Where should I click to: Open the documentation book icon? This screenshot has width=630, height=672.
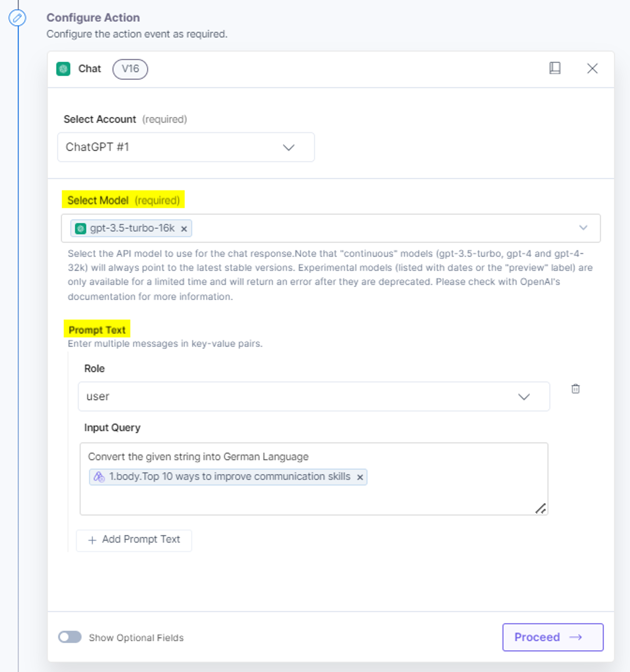(555, 68)
